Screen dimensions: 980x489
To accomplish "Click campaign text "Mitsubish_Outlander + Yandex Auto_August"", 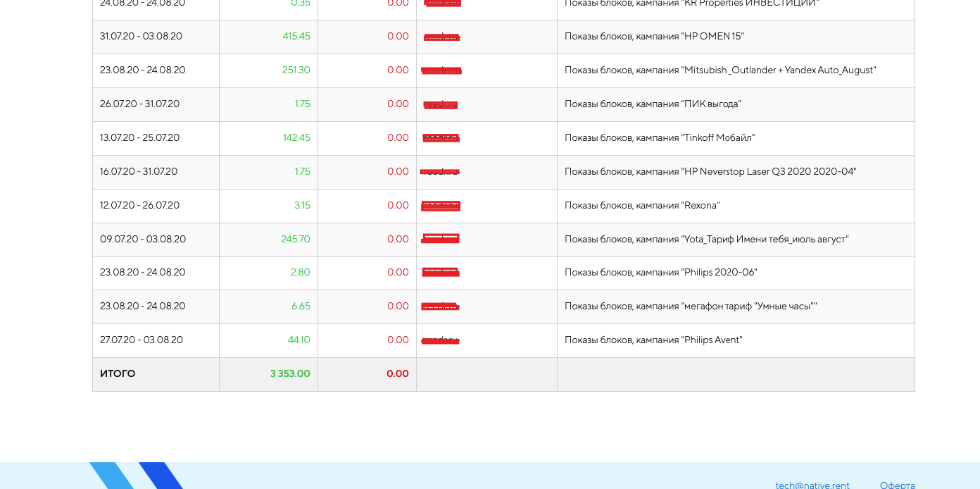I will pyautogui.click(x=779, y=70).
